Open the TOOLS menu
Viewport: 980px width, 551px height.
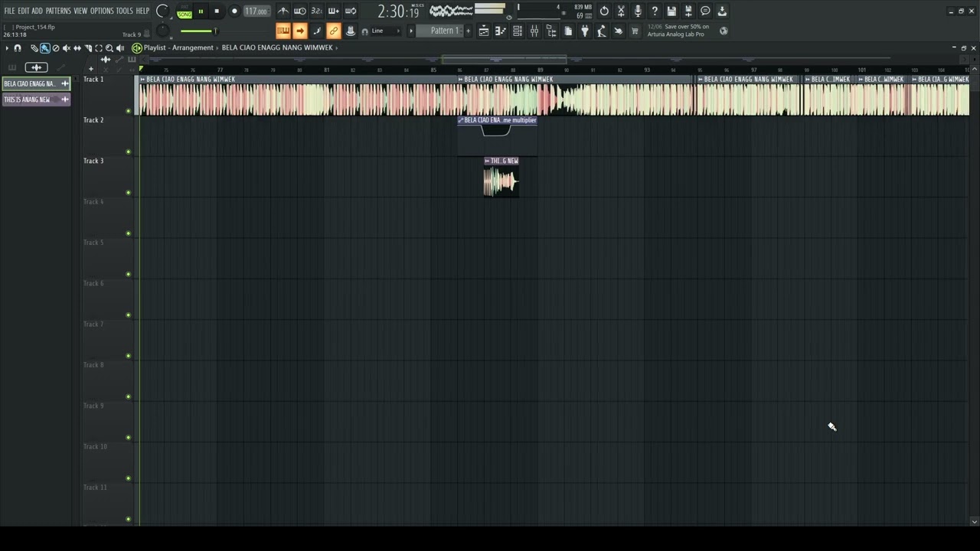124,11
